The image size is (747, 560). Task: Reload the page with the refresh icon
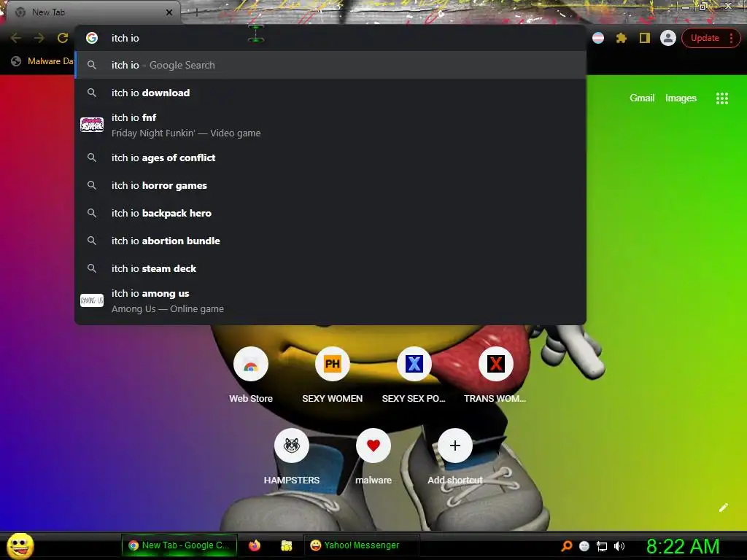click(63, 38)
